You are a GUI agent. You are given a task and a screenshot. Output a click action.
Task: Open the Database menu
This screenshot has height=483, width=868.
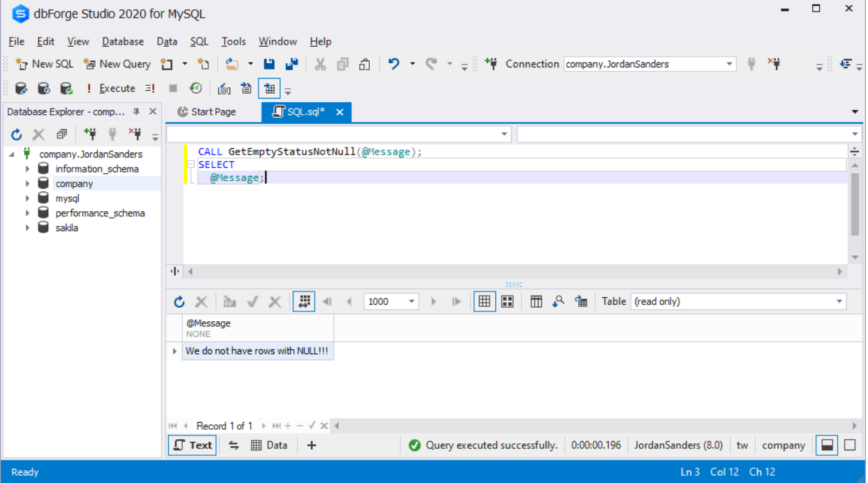pos(123,42)
